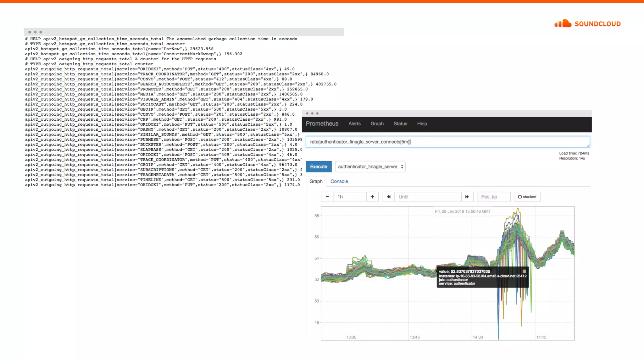Click the Help menu item

[422, 124]
